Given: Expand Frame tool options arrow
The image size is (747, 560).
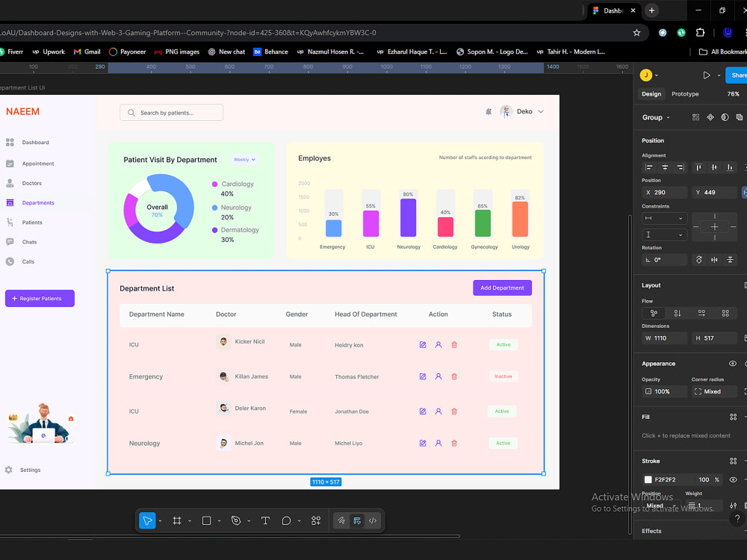Looking at the screenshot, I should 190,521.
